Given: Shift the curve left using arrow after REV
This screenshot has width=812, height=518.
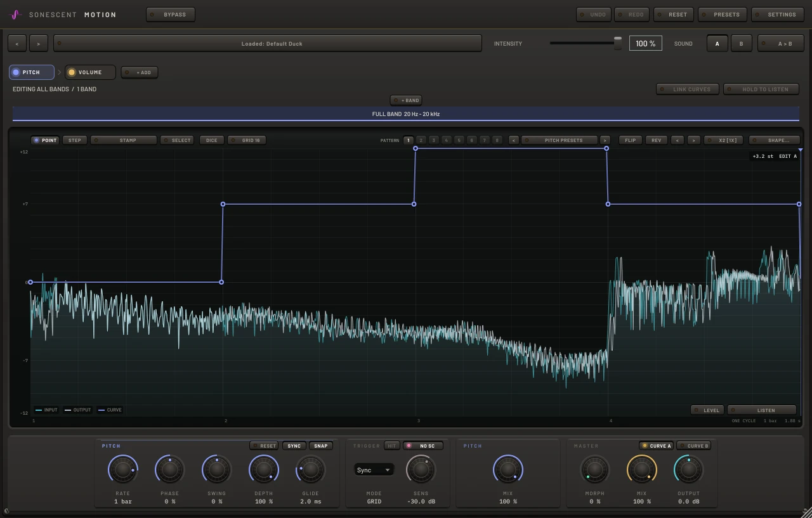Looking at the screenshot, I should pos(678,140).
